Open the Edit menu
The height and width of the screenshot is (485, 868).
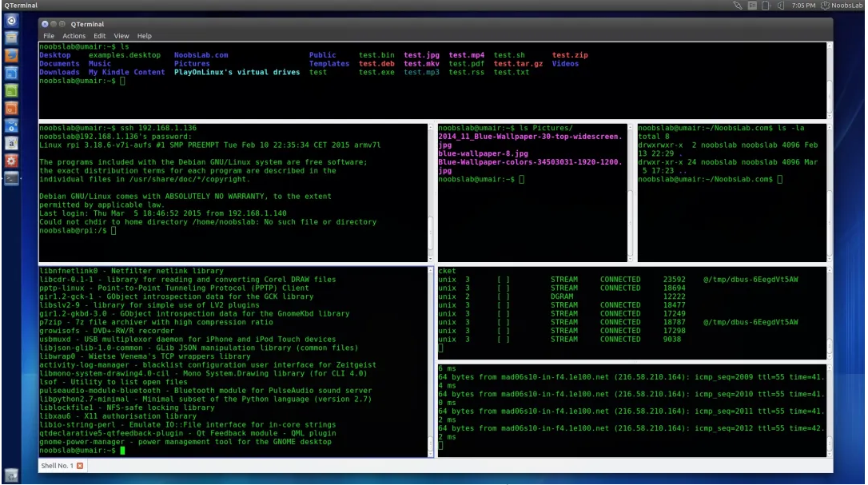99,36
